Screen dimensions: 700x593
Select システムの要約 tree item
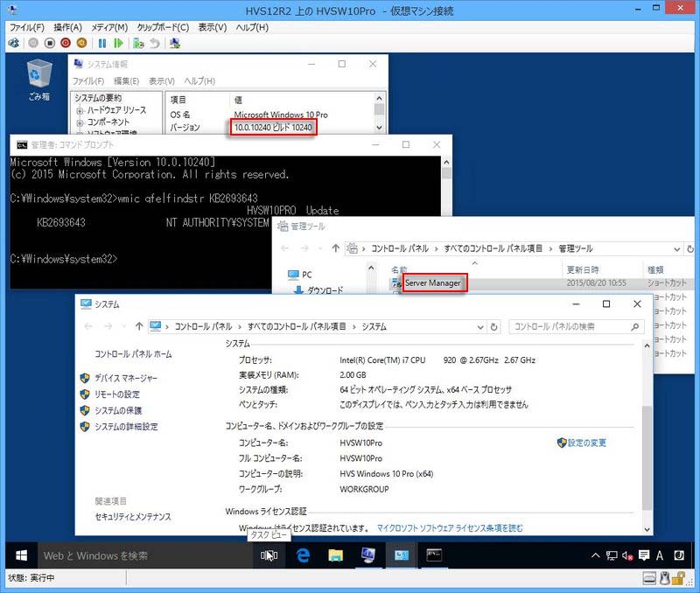98,98
